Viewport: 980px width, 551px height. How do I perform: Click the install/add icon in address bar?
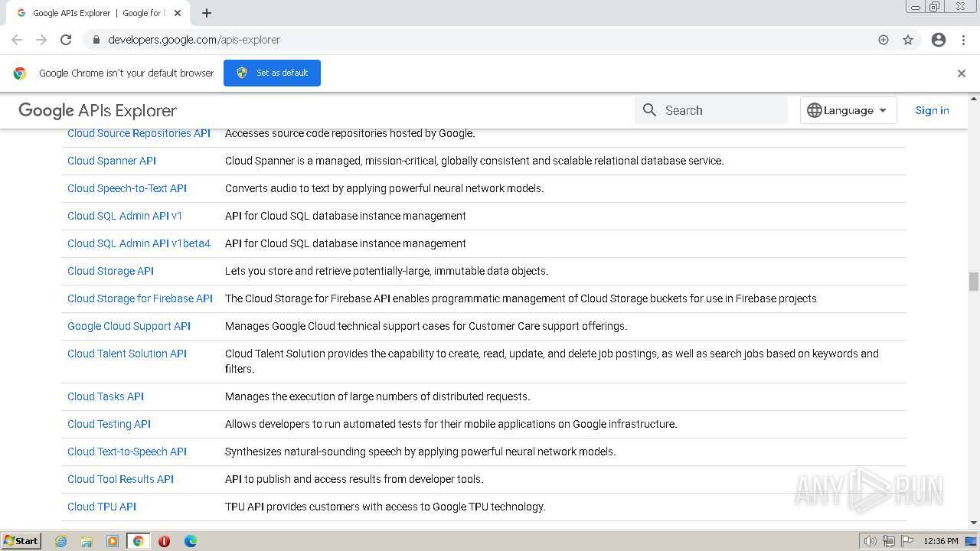(884, 40)
